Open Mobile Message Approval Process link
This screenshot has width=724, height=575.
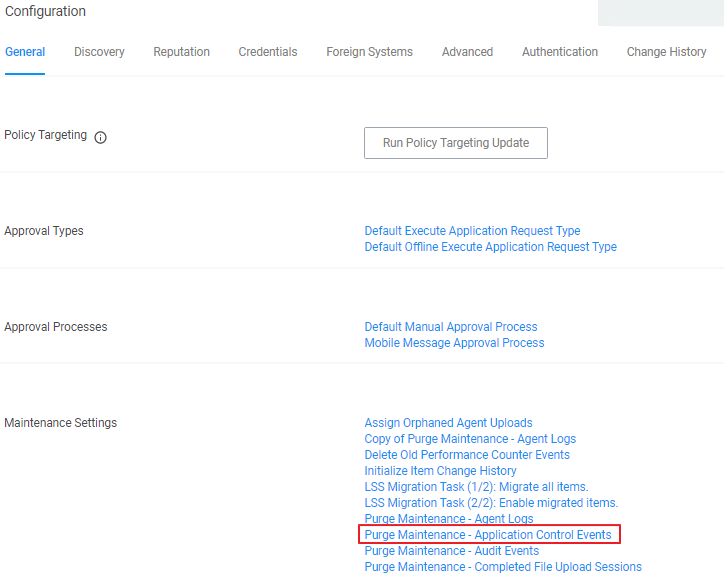[x=454, y=343]
